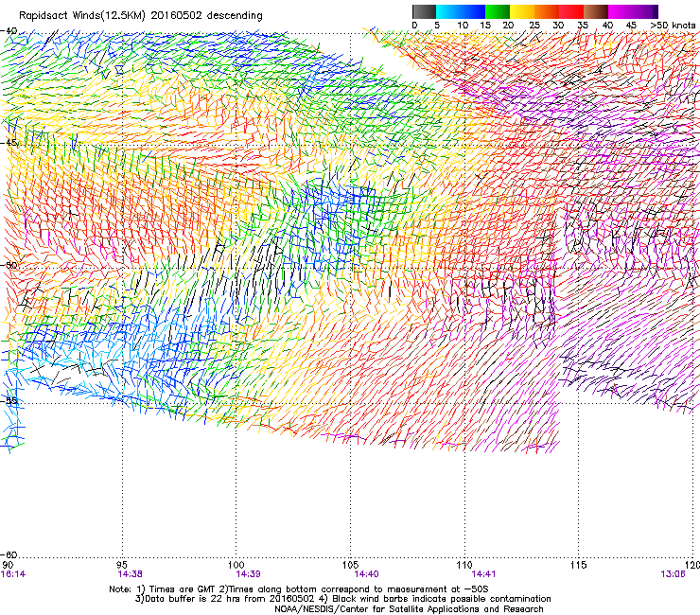This screenshot has width=700, height=615.
Task: Click the 14:40 time label
Action: tap(366, 574)
